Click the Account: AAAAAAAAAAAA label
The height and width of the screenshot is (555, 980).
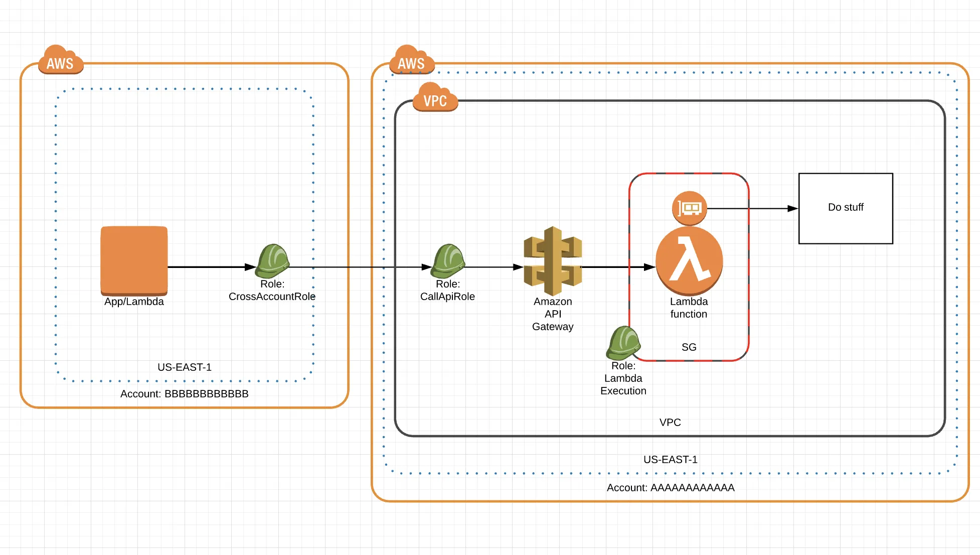(x=670, y=488)
